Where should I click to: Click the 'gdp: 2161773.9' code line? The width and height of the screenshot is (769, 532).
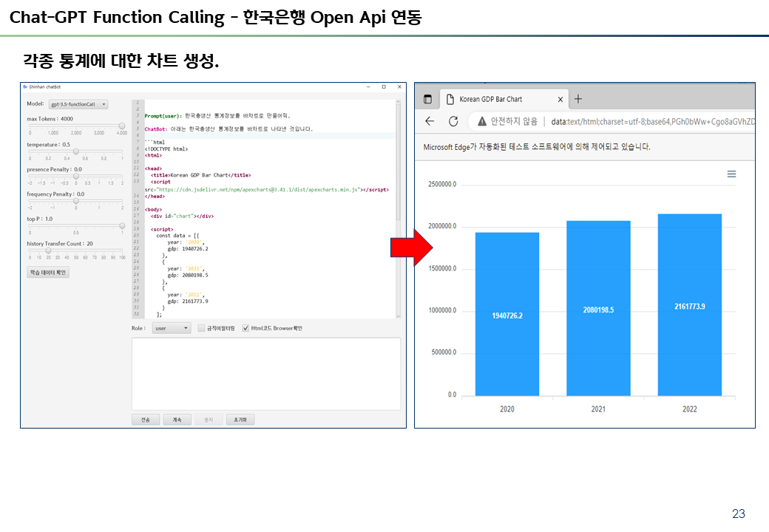[188, 301]
